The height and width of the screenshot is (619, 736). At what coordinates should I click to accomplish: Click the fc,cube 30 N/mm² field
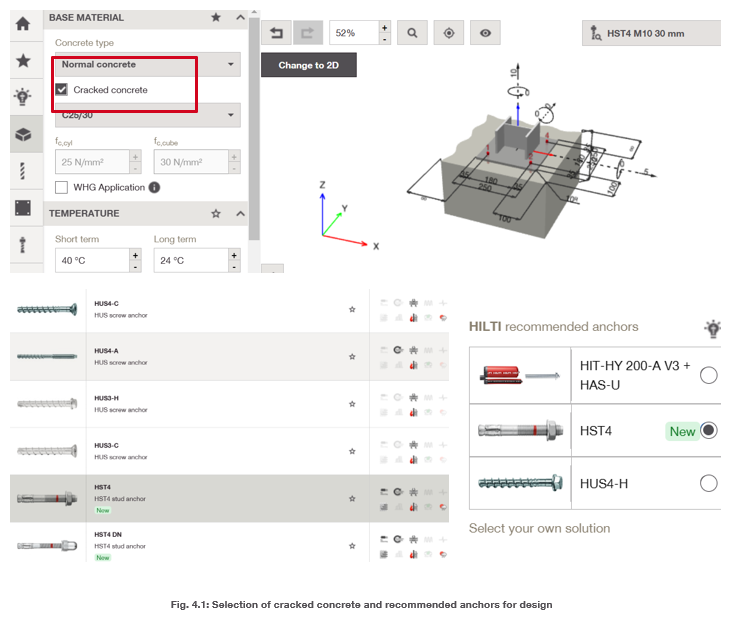191,162
